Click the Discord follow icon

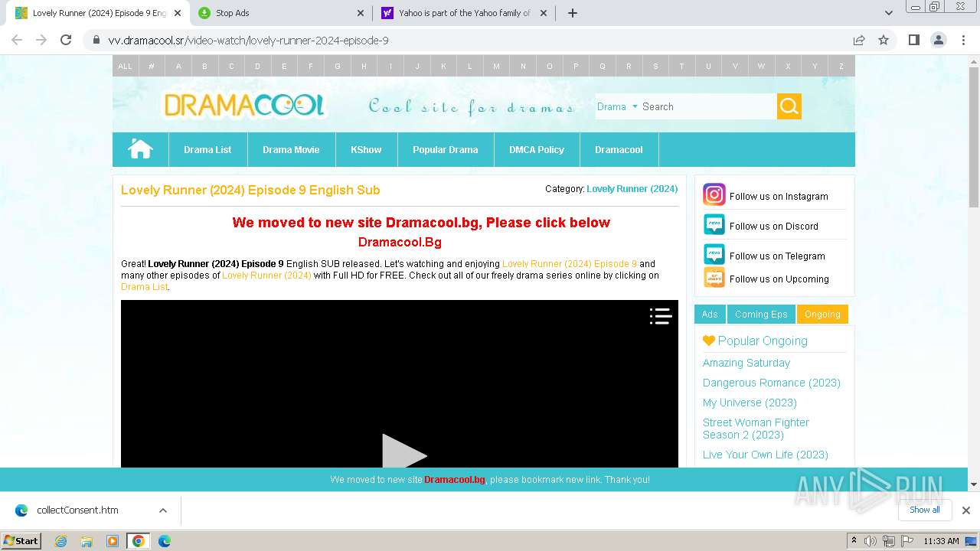pyautogui.click(x=714, y=225)
